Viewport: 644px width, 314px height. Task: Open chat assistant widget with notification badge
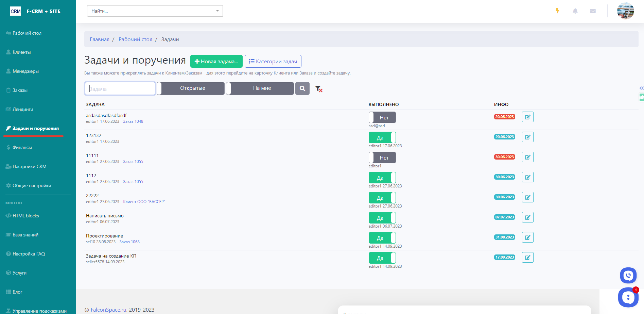click(x=628, y=298)
